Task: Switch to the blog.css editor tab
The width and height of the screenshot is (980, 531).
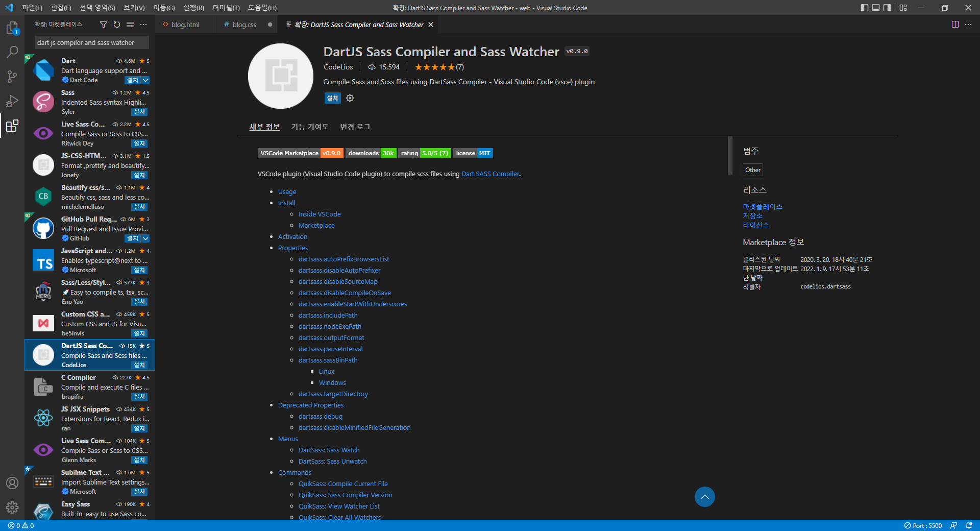Action: coord(244,25)
